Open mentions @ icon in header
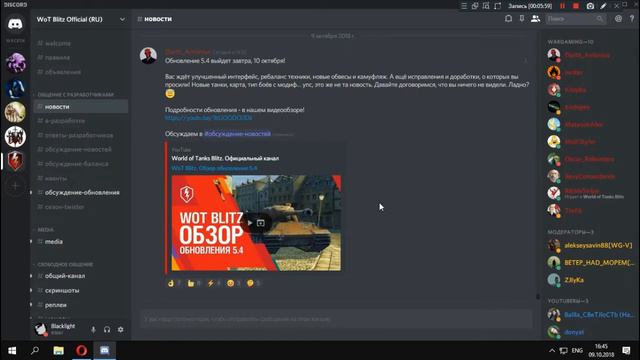The height and width of the screenshot is (360, 640). pos(618,19)
